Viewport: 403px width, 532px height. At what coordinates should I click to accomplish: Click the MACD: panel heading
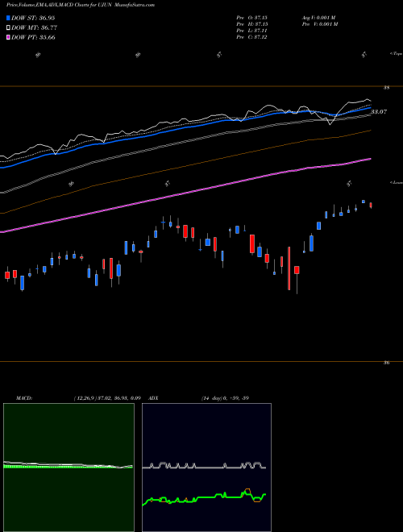[23, 398]
